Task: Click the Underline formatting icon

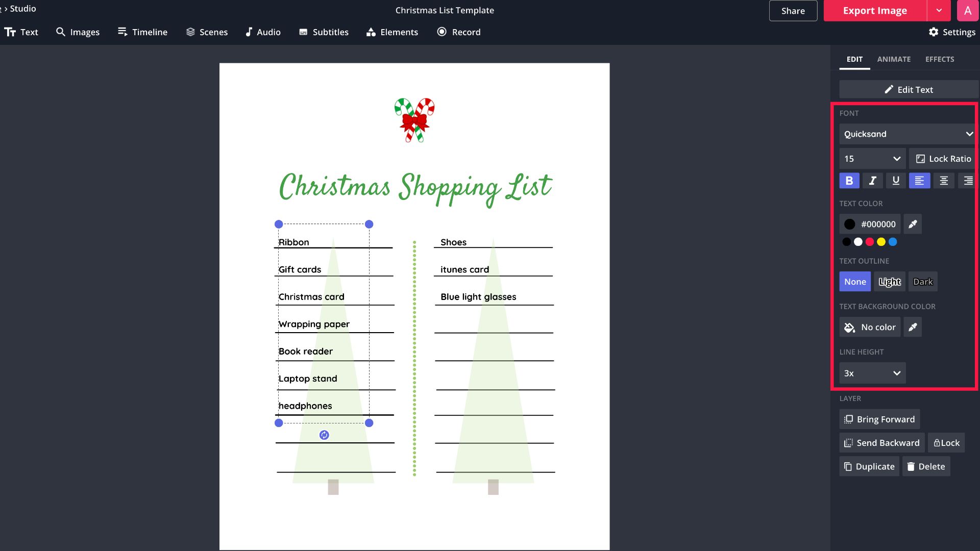Action: pos(895,180)
